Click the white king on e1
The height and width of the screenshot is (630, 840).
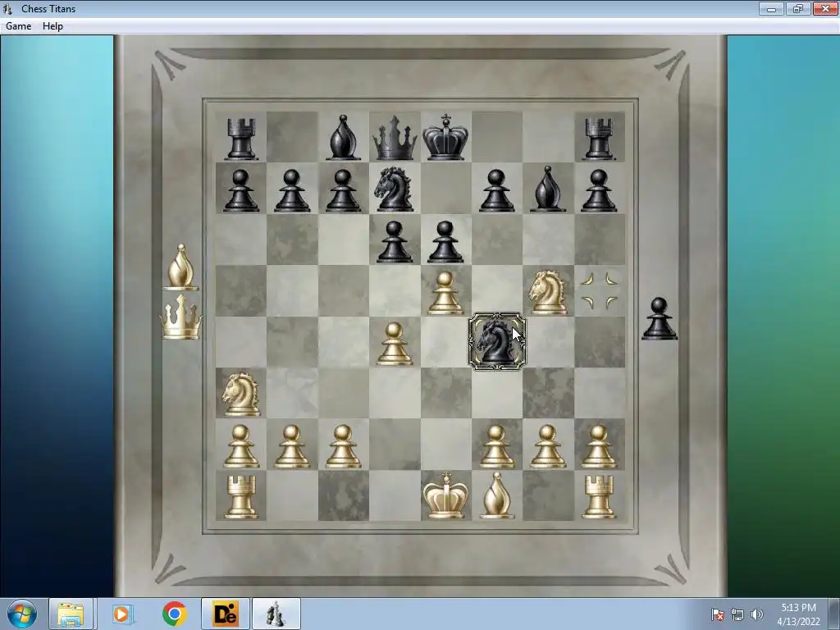[x=445, y=495]
